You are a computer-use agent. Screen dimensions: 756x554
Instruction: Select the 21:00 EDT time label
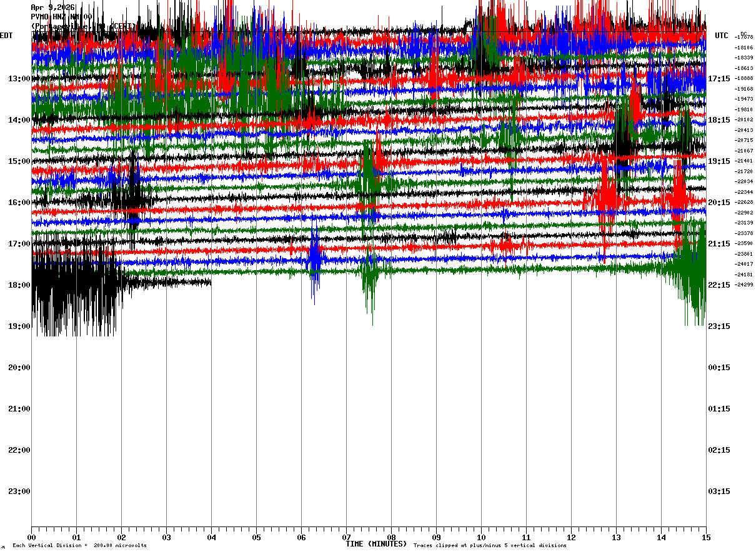click(x=19, y=409)
